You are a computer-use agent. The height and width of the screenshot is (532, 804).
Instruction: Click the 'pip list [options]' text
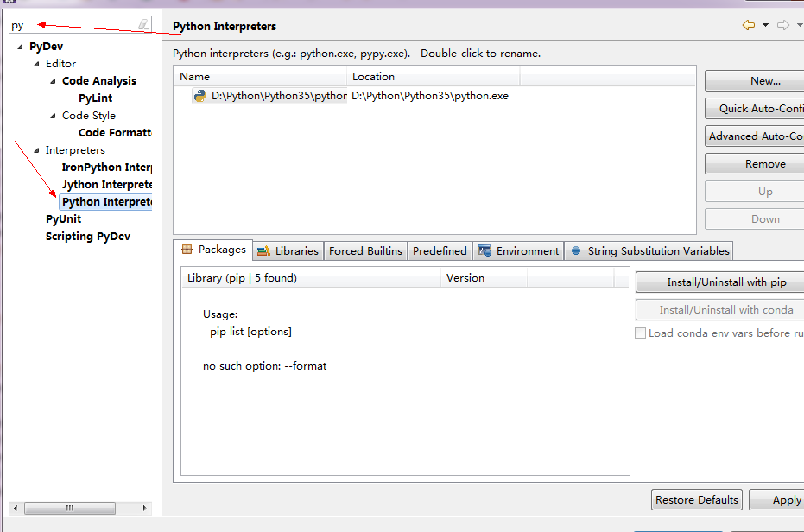tap(250, 332)
